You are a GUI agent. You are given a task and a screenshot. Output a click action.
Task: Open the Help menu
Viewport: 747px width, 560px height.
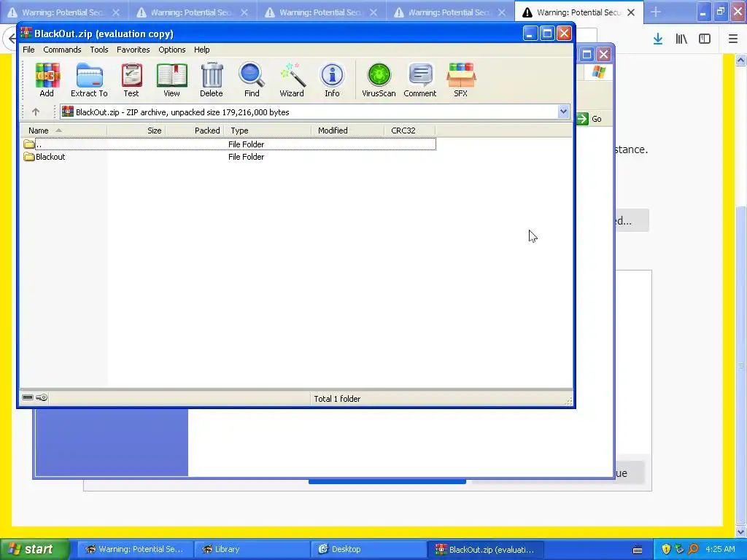(201, 50)
